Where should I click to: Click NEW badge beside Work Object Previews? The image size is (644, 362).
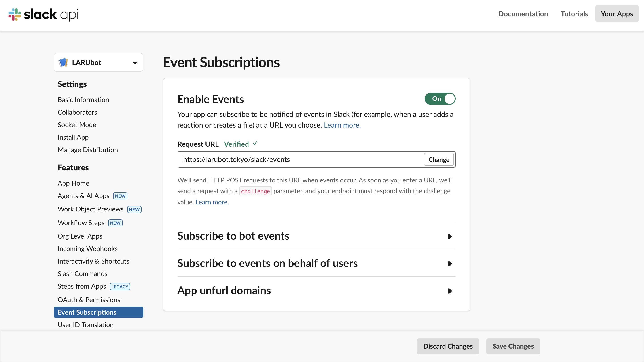coord(134,209)
